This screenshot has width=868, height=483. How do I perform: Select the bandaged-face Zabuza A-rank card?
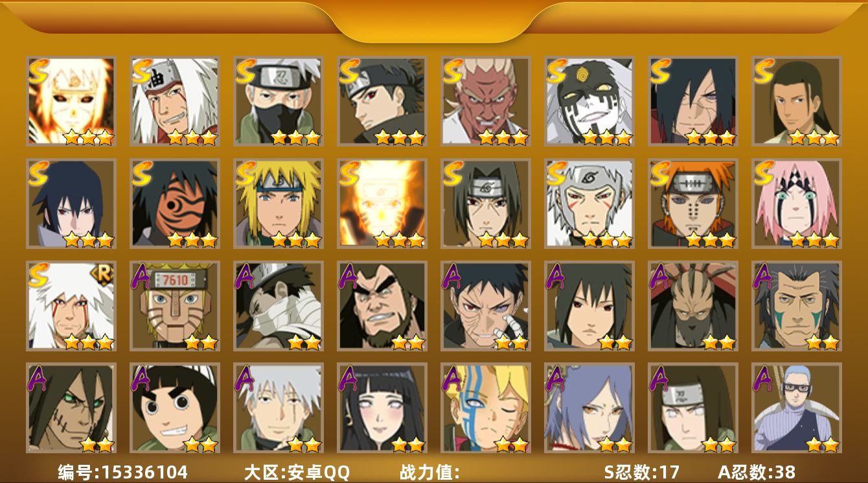pyautogui.click(x=278, y=306)
